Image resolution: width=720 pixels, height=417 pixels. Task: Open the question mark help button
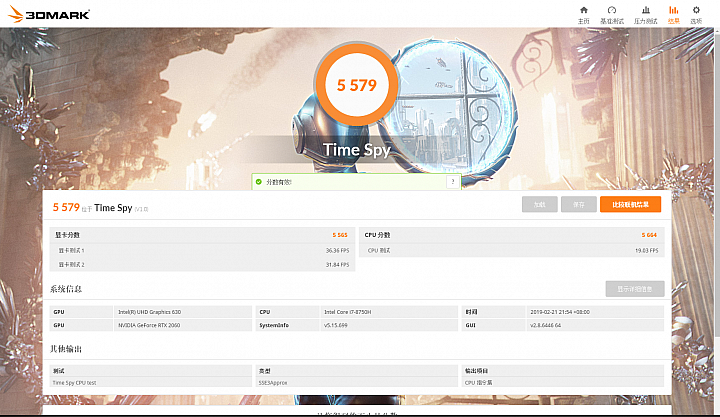453,182
